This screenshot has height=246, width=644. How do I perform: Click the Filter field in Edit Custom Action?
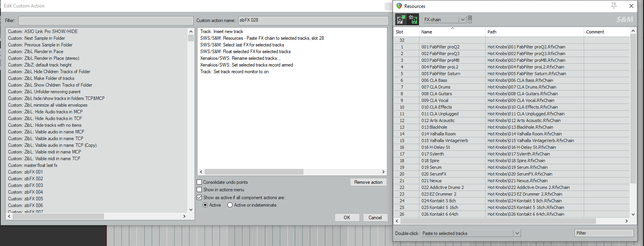106,20
